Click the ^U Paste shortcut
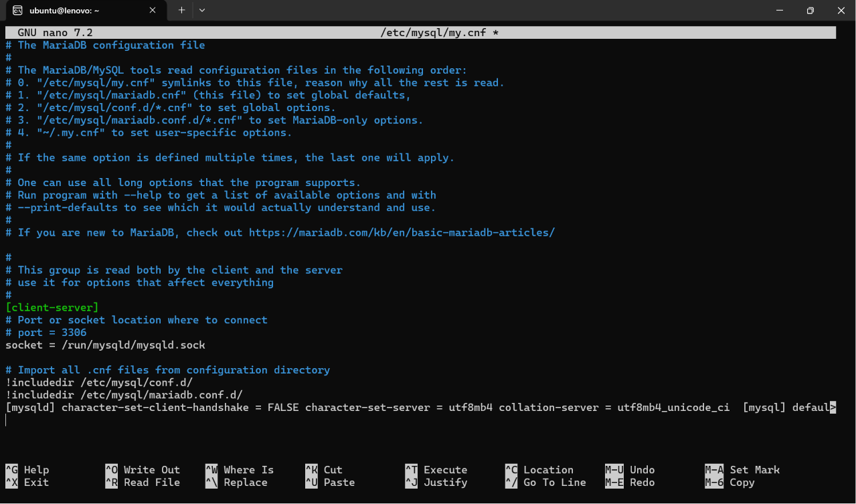Viewport: 856px width, 504px height. coord(330,482)
